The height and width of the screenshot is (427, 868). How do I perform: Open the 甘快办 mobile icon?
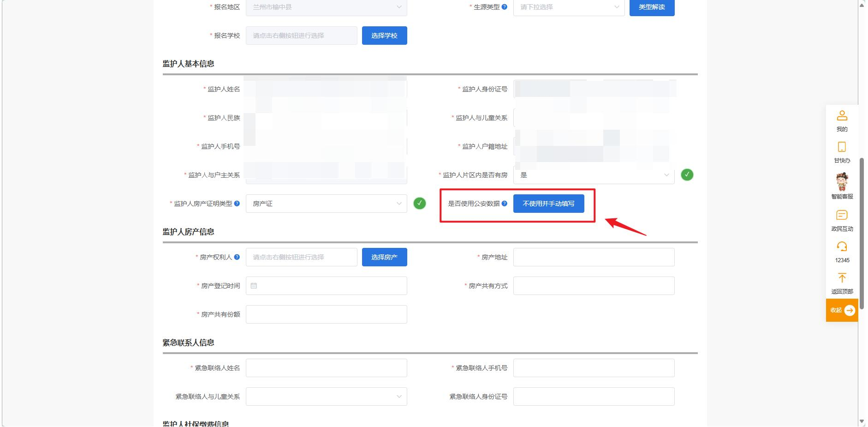tap(842, 147)
